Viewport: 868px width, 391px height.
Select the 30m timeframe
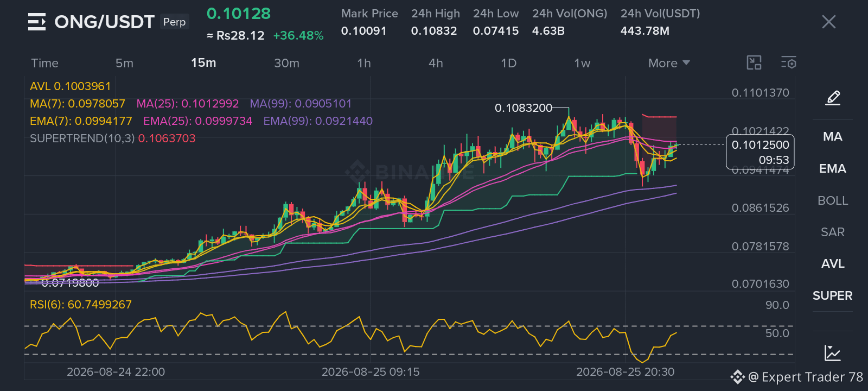pyautogui.click(x=286, y=63)
